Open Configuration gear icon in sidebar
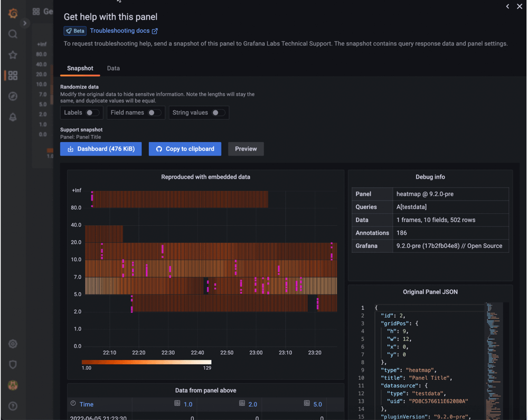Screen dimensions: 528x420 [13, 344]
